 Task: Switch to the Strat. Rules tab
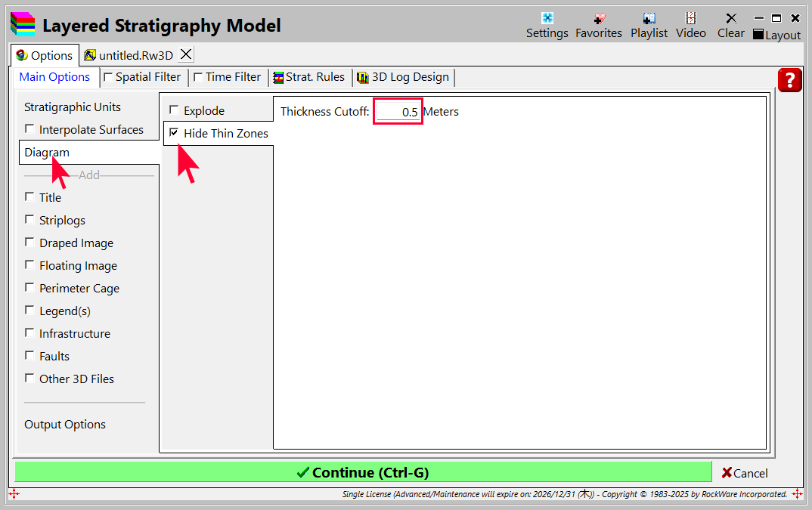pos(308,77)
